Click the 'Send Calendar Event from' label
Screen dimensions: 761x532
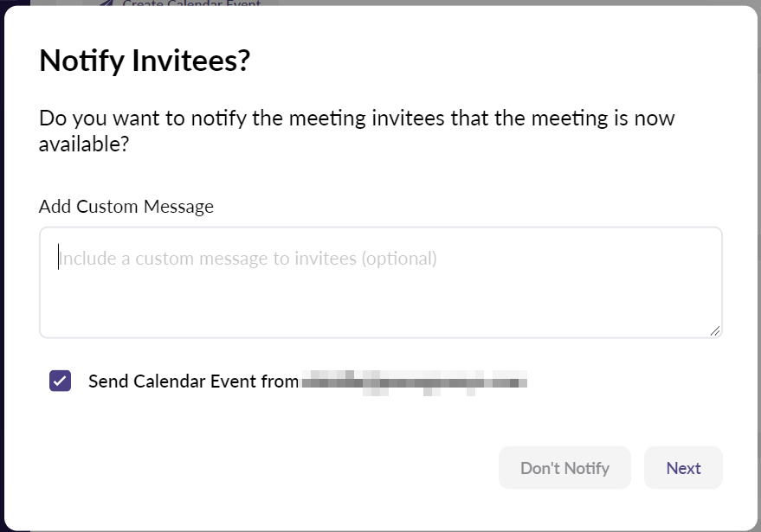pos(193,381)
